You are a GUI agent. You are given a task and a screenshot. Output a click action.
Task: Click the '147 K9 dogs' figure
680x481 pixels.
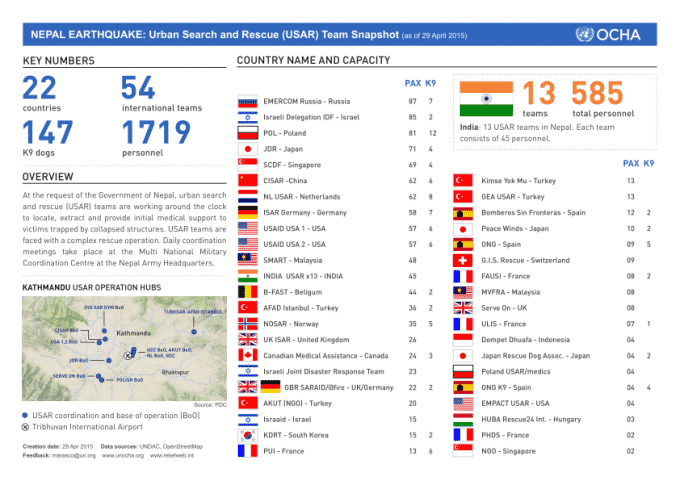[x=48, y=138]
